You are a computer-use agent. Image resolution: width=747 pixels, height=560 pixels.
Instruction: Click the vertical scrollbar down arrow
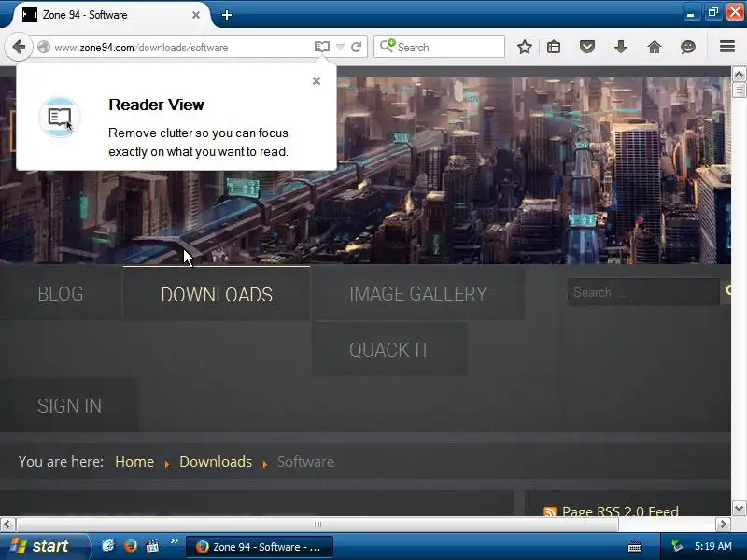[x=739, y=508]
